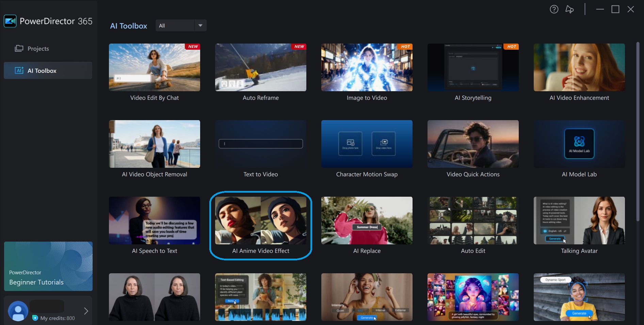This screenshot has height=325, width=644.
Task: Click the feedback megaphone icon in title bar
Action: [x=569, y=9]
